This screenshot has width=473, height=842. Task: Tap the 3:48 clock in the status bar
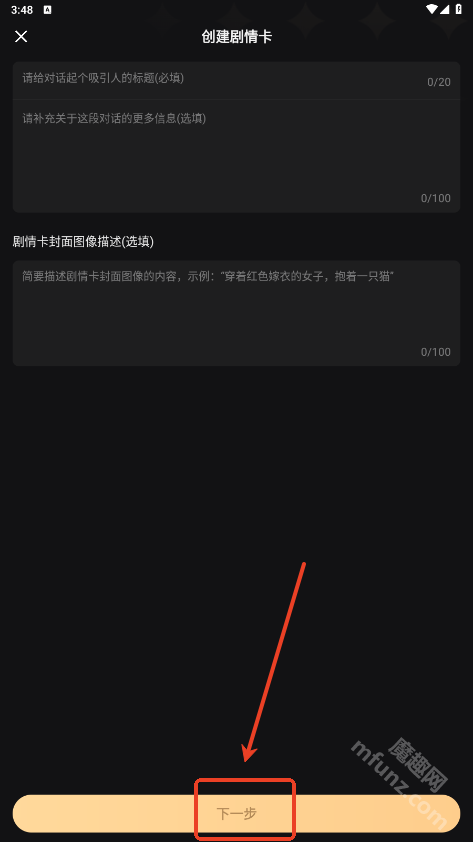point(22,10)
